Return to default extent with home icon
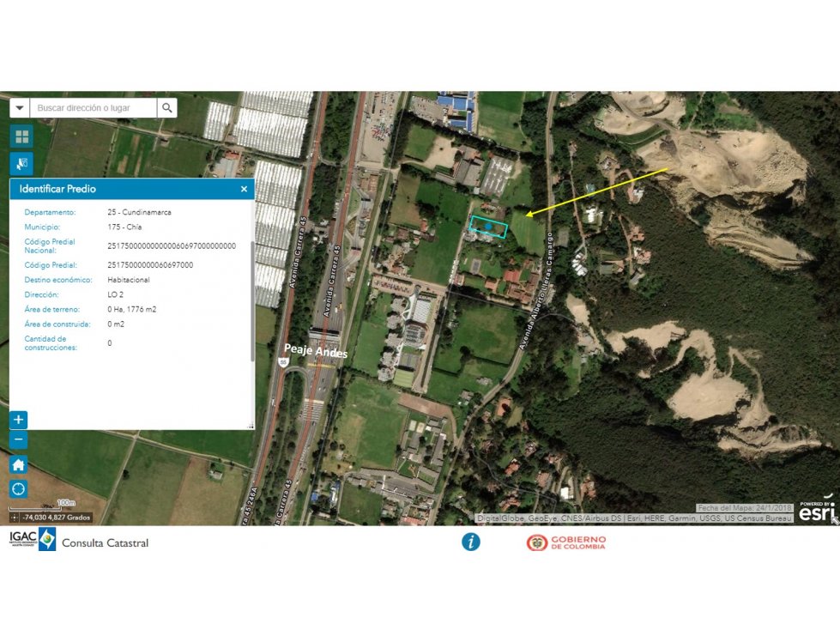 click(x=18, y=464)
